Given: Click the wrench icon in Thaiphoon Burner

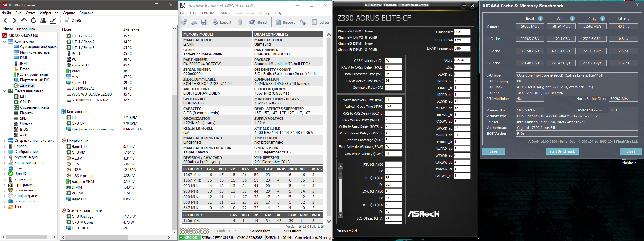Looking at the screenshot, I should coord(303,22).
